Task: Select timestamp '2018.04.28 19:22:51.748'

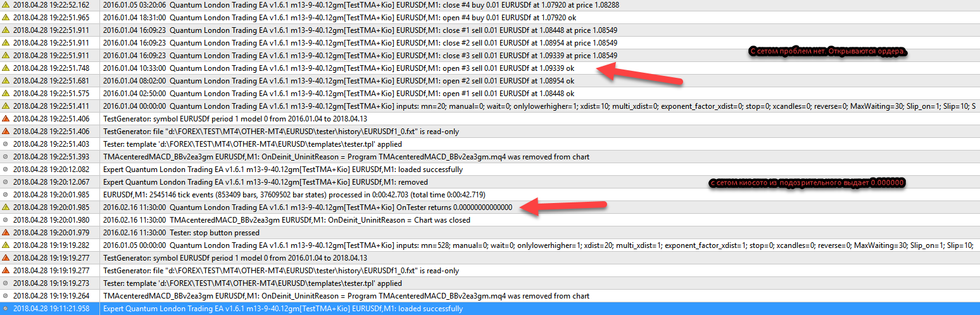Action: coord(51,68)
